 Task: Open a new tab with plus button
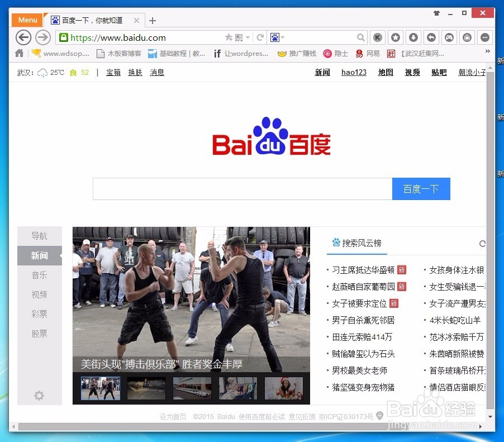click(x=153, y=21)
